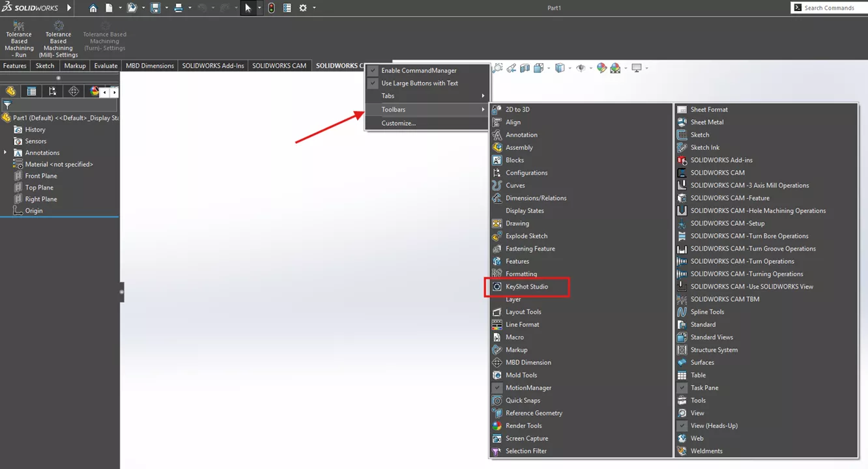This screenshot has height=469, width=868.
Task: Open dropdown arrow next to Options gear
Action: click(x=315, y=8)
